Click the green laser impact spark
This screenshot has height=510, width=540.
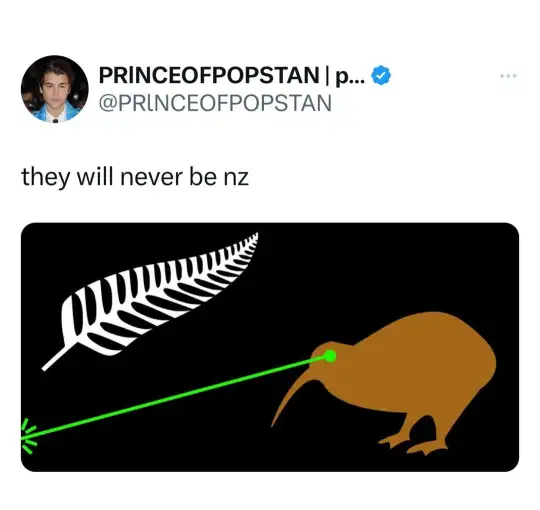coord(29,436)
